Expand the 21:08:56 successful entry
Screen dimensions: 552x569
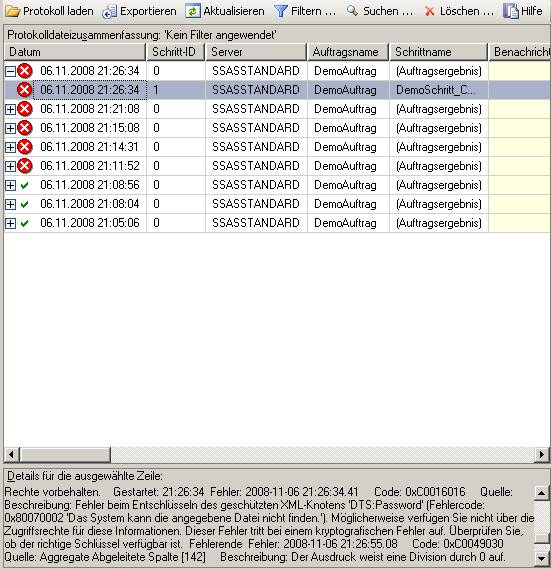coord(10,185)
